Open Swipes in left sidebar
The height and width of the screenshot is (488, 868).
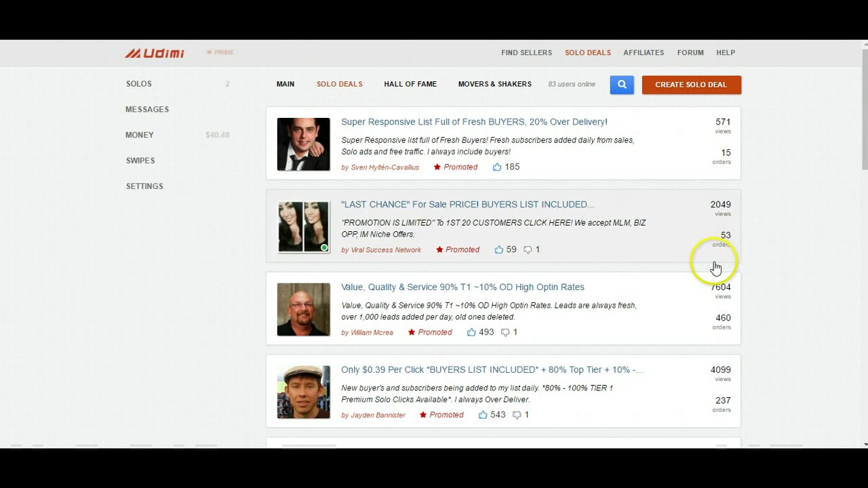click(140, 161)
